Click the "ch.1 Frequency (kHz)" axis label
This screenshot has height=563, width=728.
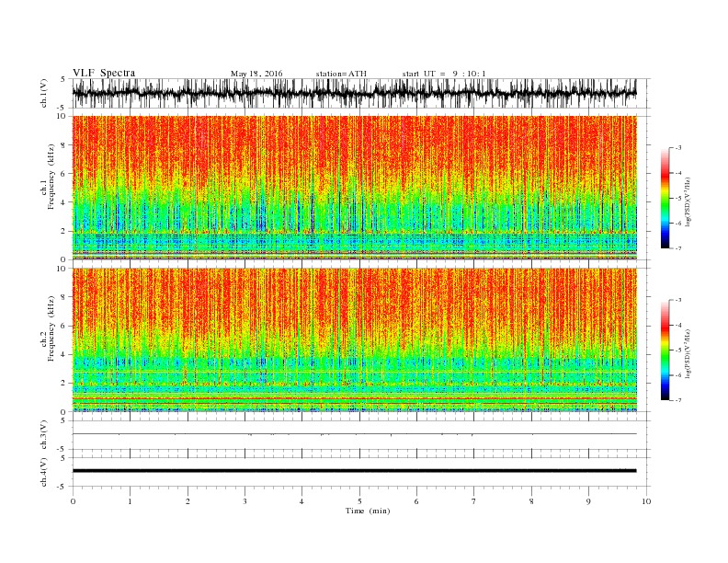48,177
